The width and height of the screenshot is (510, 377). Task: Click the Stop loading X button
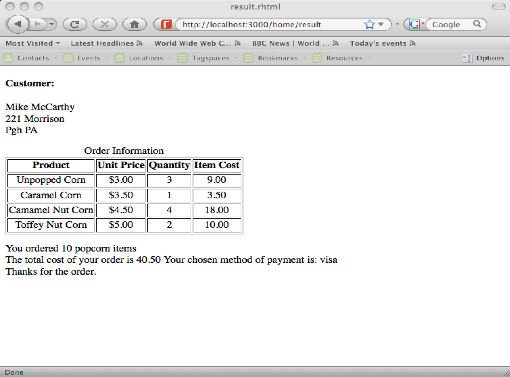pyautogui.click(x=105, y=24)
